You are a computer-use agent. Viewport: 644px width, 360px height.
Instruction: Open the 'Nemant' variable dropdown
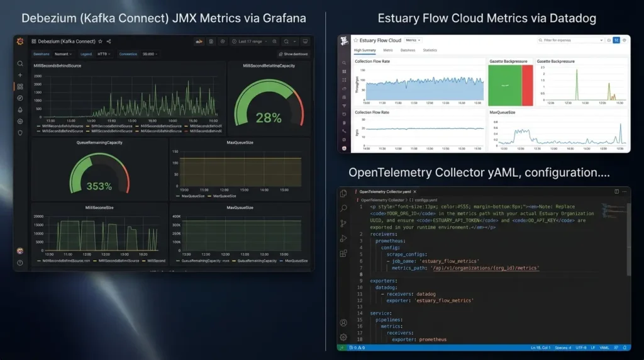click(64, 54)
